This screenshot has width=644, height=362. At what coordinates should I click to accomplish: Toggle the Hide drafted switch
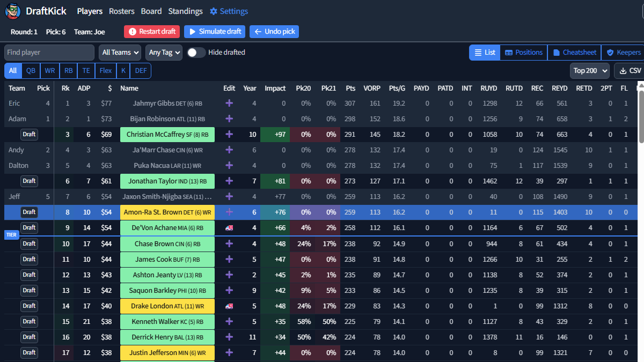click(x=196, y=53)
